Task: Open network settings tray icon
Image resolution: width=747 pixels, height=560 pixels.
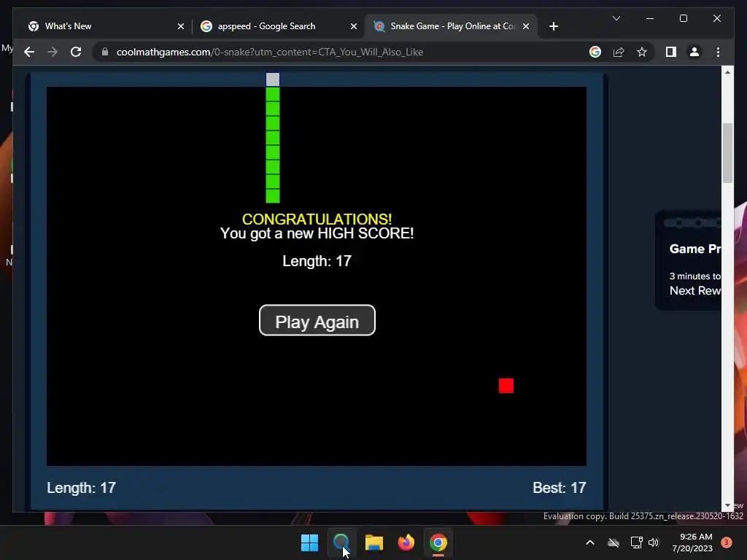Action: pos(636,542)
